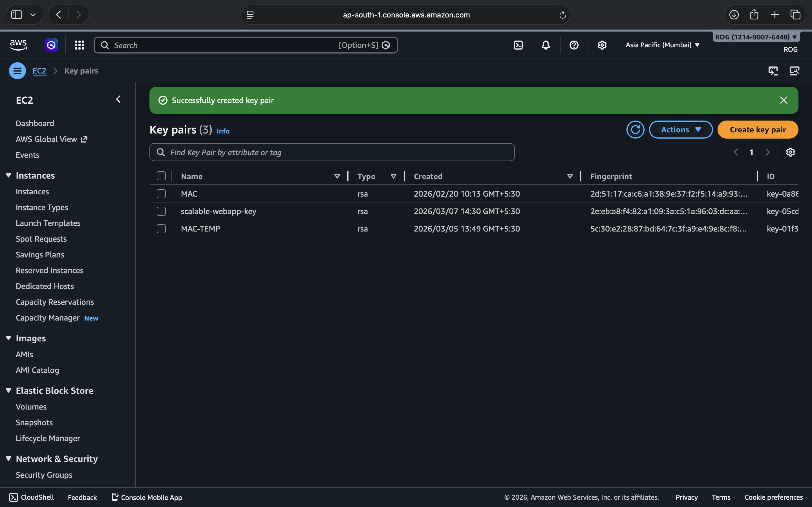Open Security Groups in sidebar
Screen dimensions: 812x507
pyautogui.click(x=44, y=475)
